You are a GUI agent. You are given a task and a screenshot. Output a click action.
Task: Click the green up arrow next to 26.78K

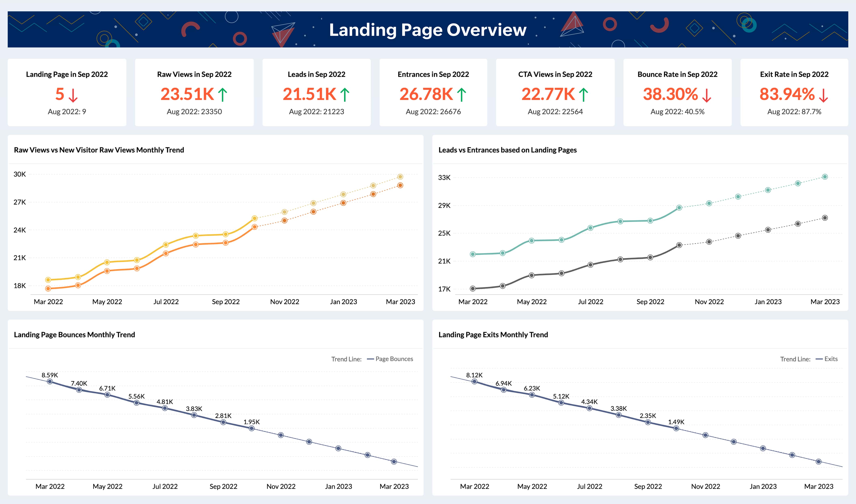(x=461, y=95)
